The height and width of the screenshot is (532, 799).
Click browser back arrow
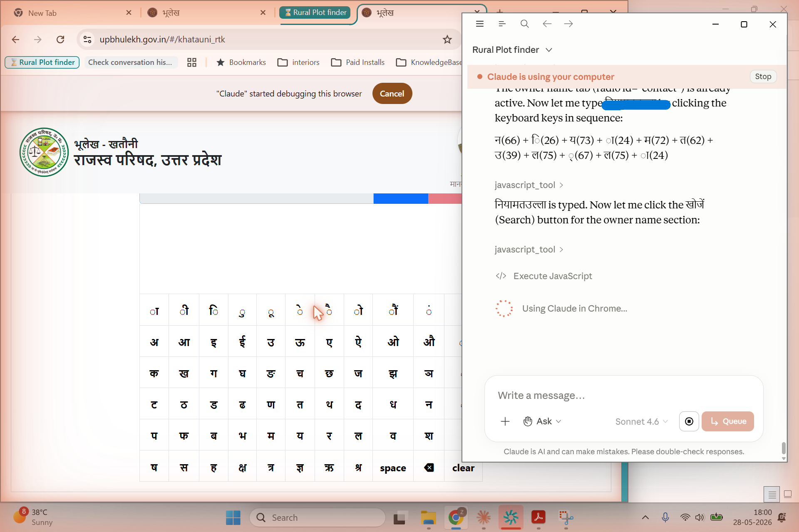pos(16,40)
